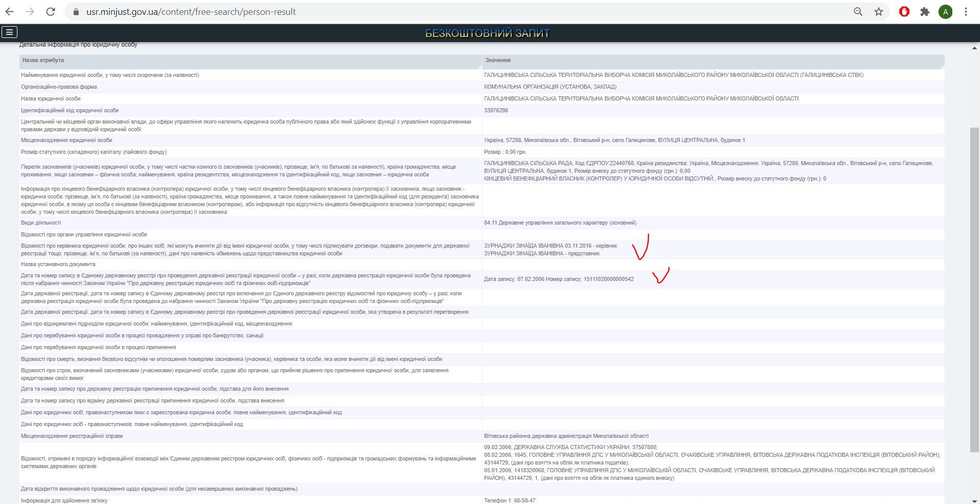Go back to the previous page

pos(10,11)
